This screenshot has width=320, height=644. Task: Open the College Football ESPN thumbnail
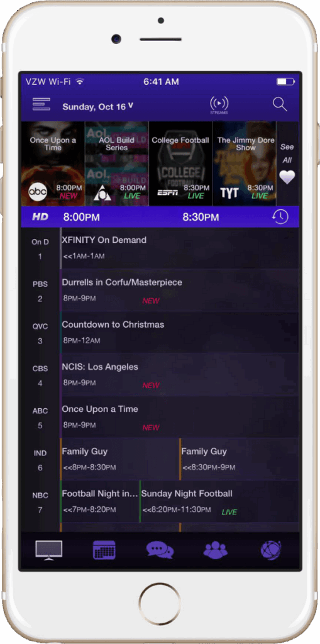[180, 164]
